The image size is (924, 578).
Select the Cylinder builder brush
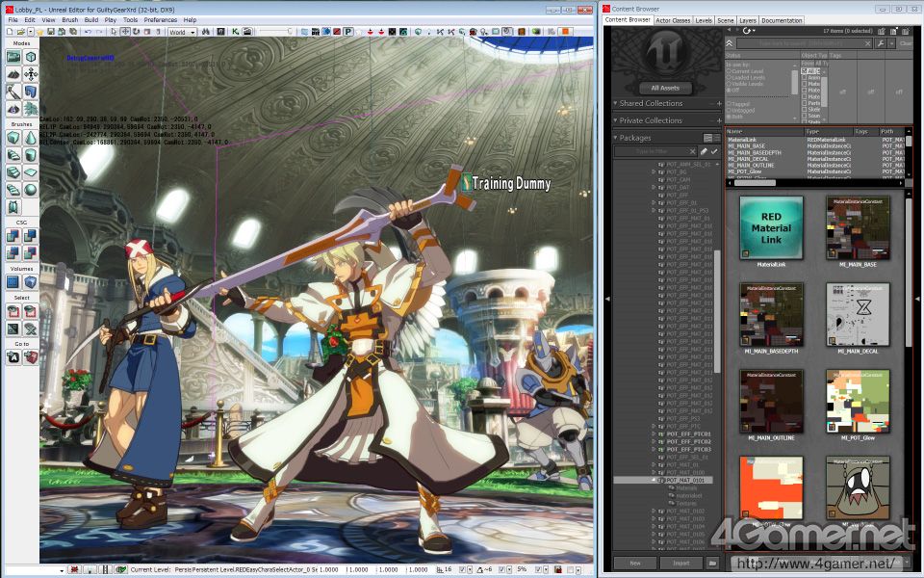coord(29,154)
